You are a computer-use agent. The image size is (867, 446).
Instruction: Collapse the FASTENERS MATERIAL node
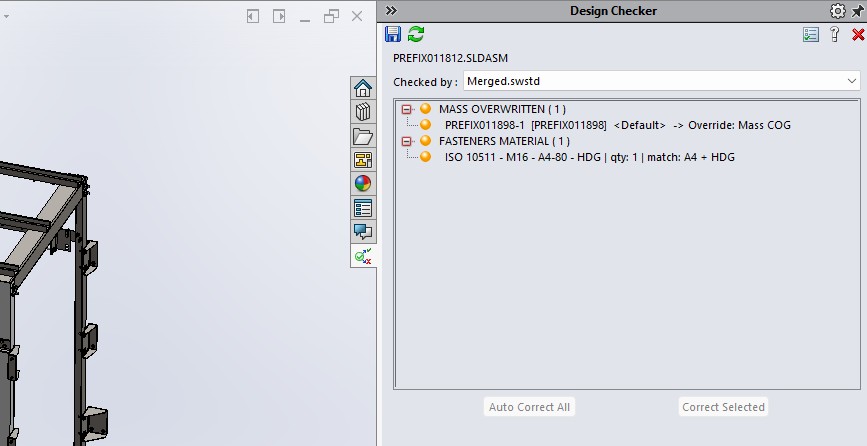click(407, 142)
